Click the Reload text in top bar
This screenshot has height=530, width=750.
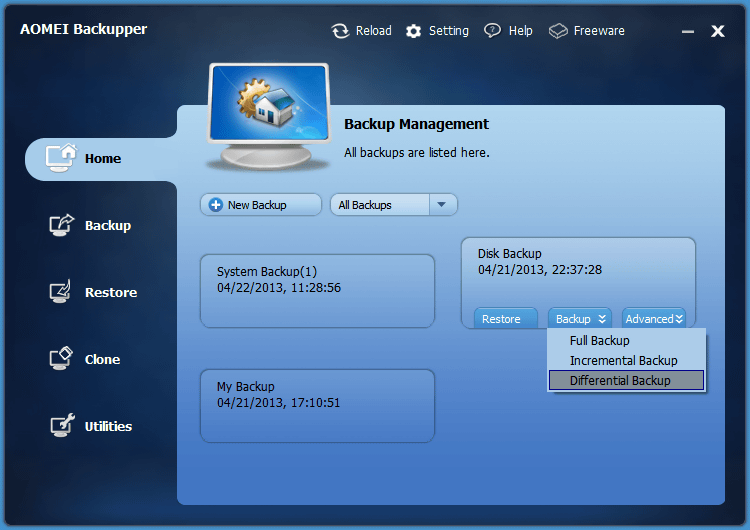point(374,31)
